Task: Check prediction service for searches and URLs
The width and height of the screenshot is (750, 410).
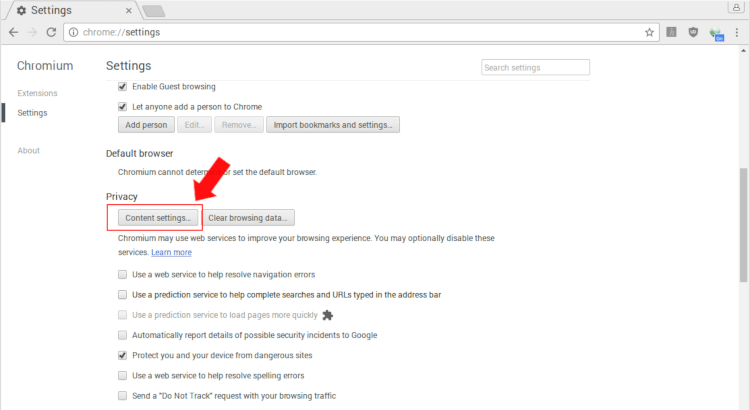Action: [122, 295]
